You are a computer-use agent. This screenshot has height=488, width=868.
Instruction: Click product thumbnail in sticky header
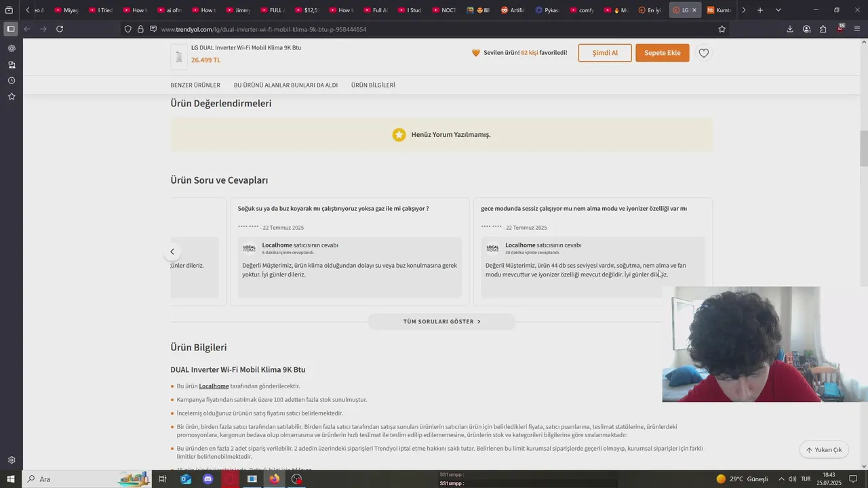coord(179,57)
